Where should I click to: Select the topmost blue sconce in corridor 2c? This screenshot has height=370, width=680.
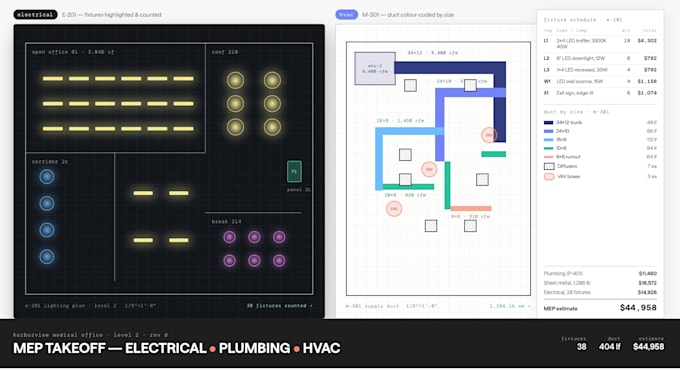click(x=47, y=177)
